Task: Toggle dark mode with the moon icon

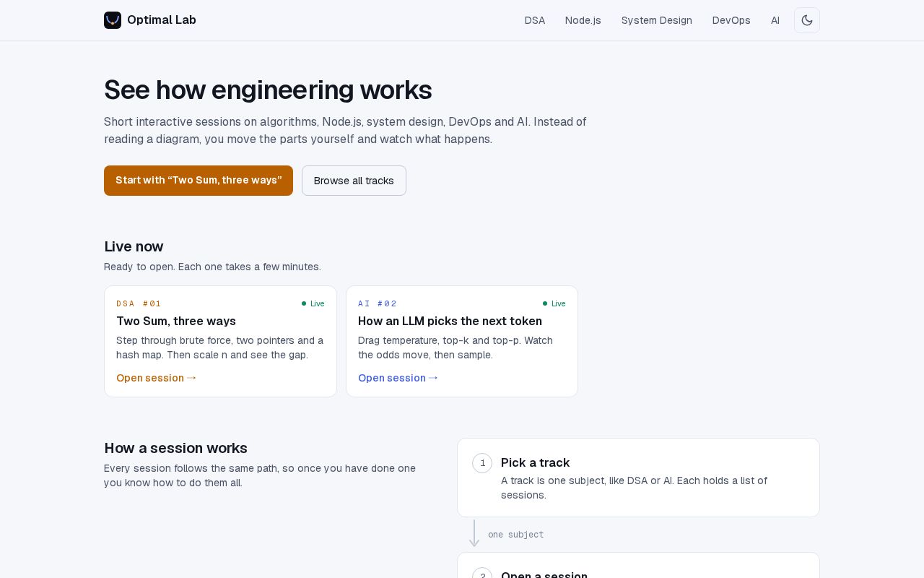Action: 807,20
